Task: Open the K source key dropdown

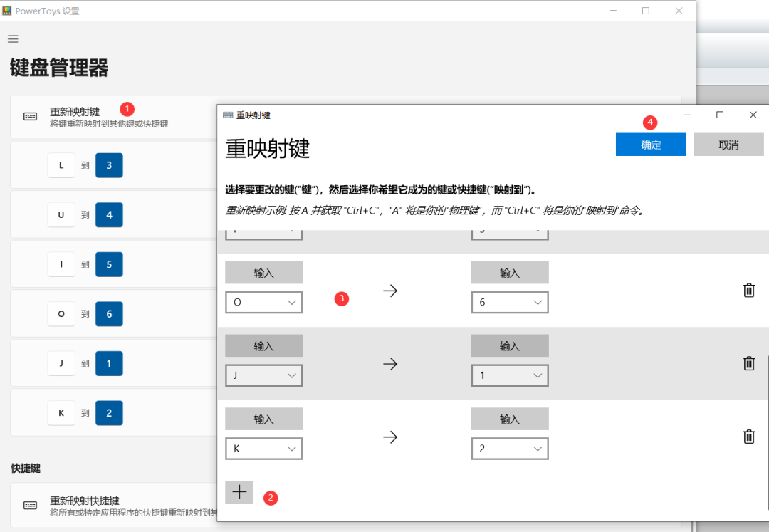Action: tap(263, 449)
